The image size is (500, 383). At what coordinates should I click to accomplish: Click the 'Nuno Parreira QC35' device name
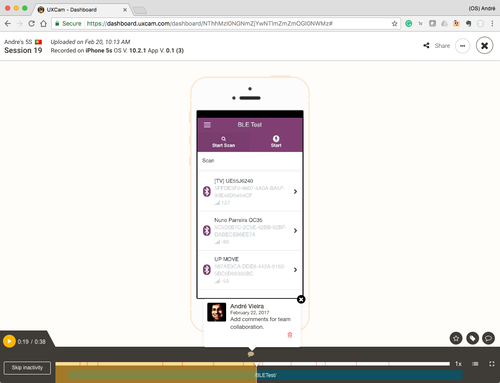[x=238, y=220]
